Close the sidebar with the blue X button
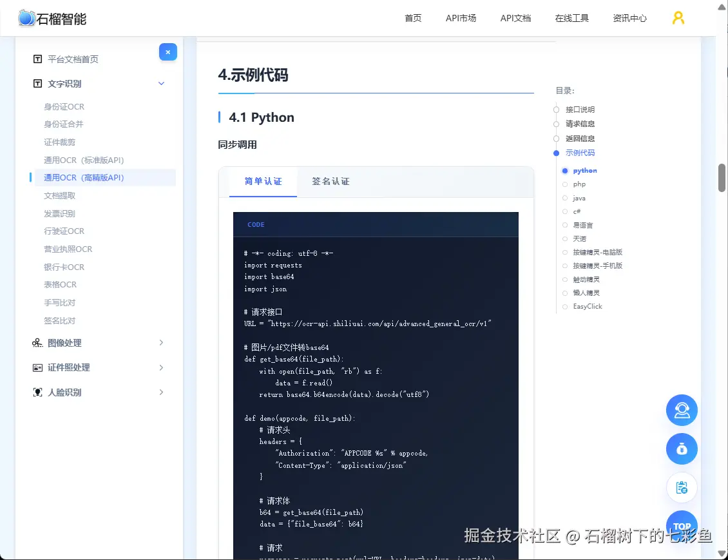728x560 pixels. [168, 52]
